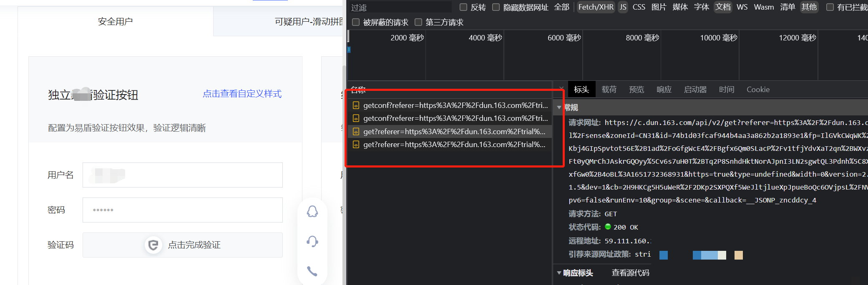Screen dimensions: 868x285
Task: Open the Cookie tab
Action: point(758,90)
